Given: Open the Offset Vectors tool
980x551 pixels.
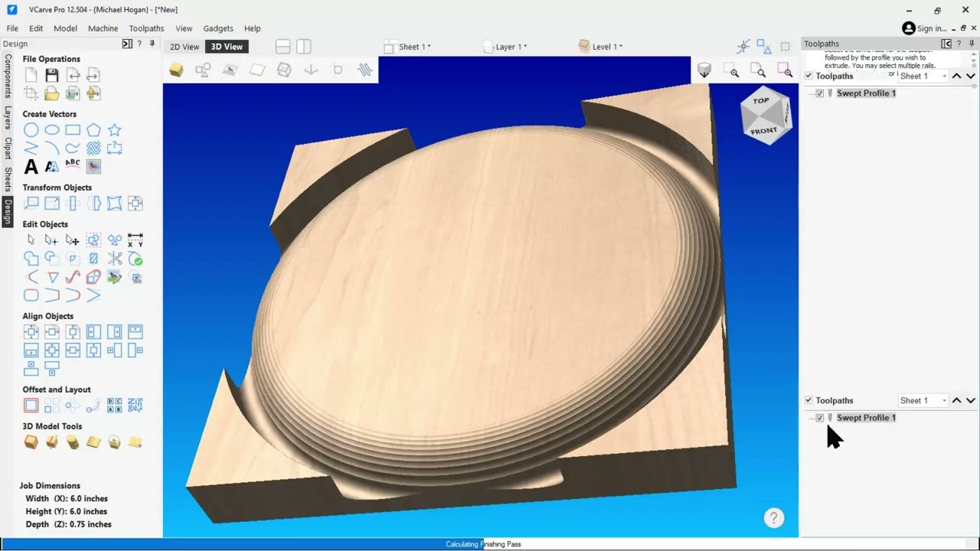Looking at the screenshot, I should [x=31, y=406].
